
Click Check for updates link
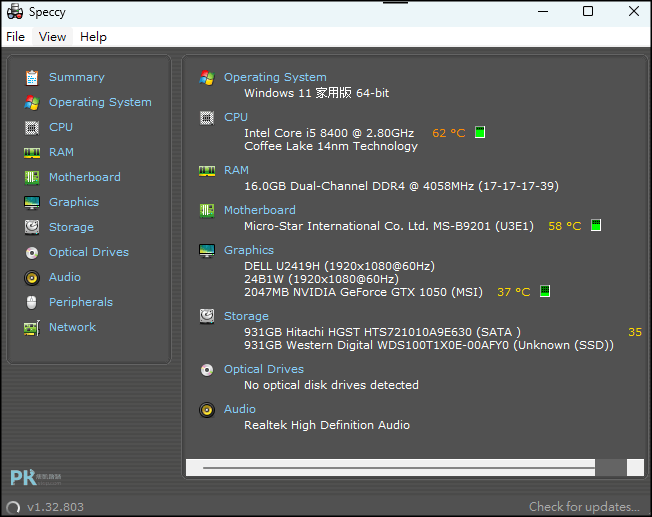(x=584, y=507)
